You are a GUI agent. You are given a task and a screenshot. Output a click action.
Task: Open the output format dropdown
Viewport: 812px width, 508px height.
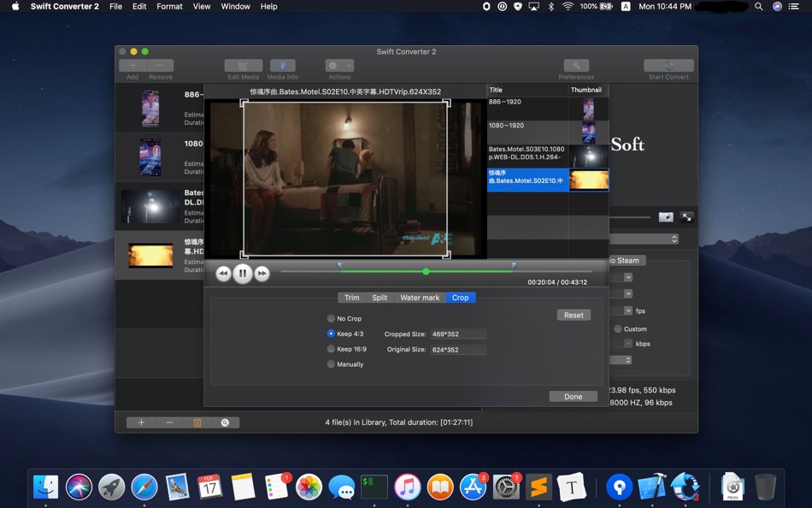click(674, 239)
